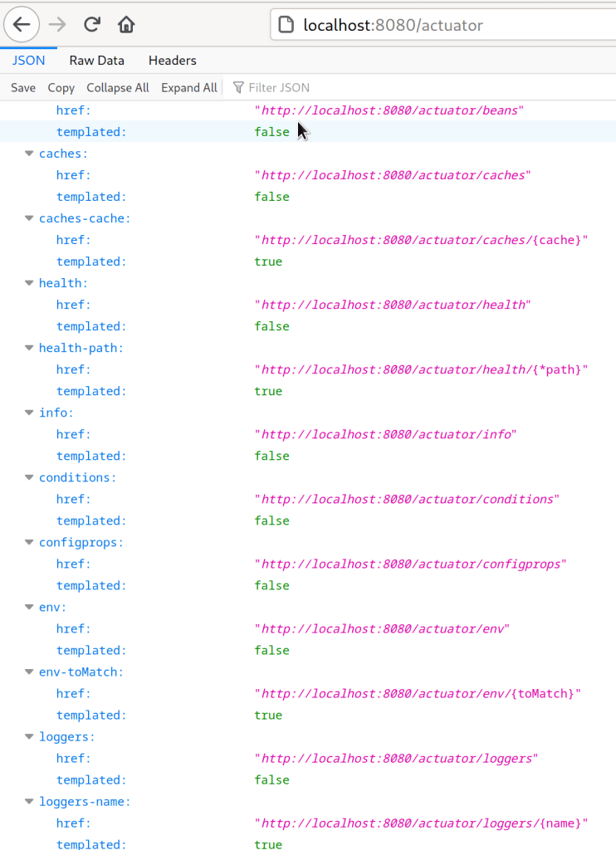
Task: Reload the actuator page
Action: pos(91,24)
